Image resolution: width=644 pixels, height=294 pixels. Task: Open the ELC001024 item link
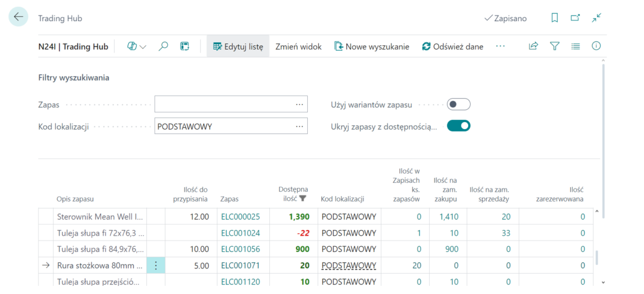click(x=240, y=233)
